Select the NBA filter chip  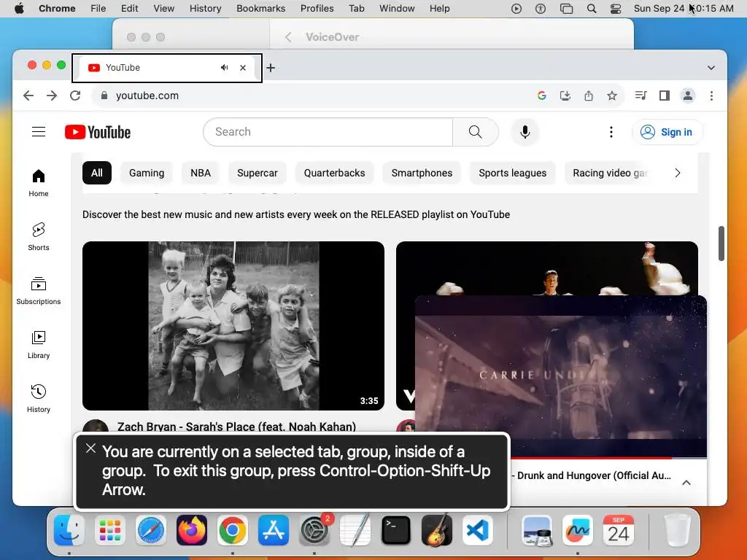(201, 173)
